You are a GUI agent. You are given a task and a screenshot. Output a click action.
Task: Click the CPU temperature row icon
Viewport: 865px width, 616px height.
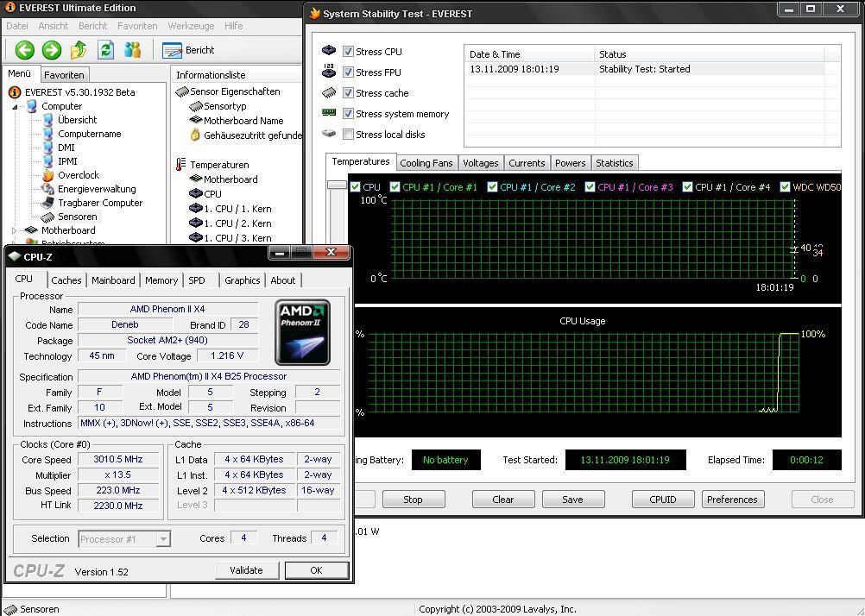pos(195,193)
